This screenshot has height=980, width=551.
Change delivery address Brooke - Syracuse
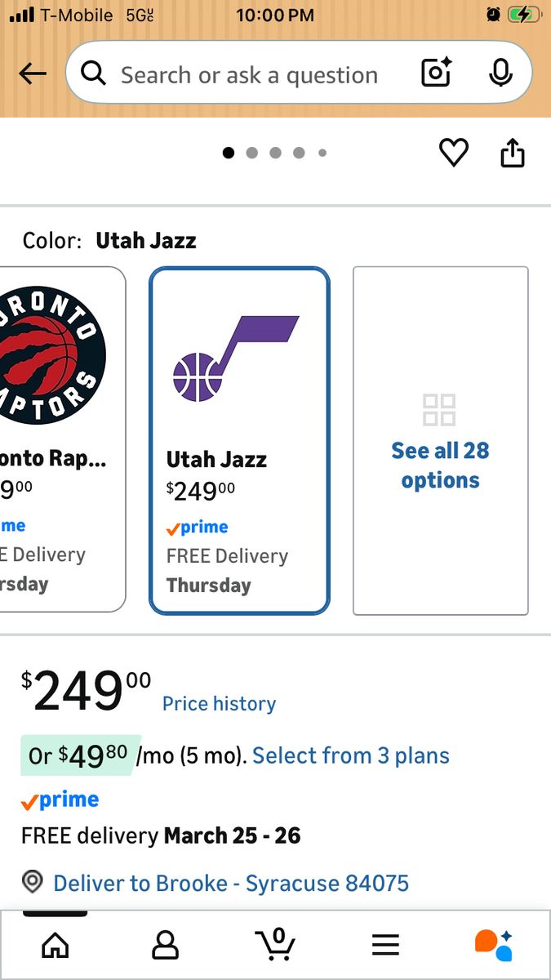tap(231, 884)
